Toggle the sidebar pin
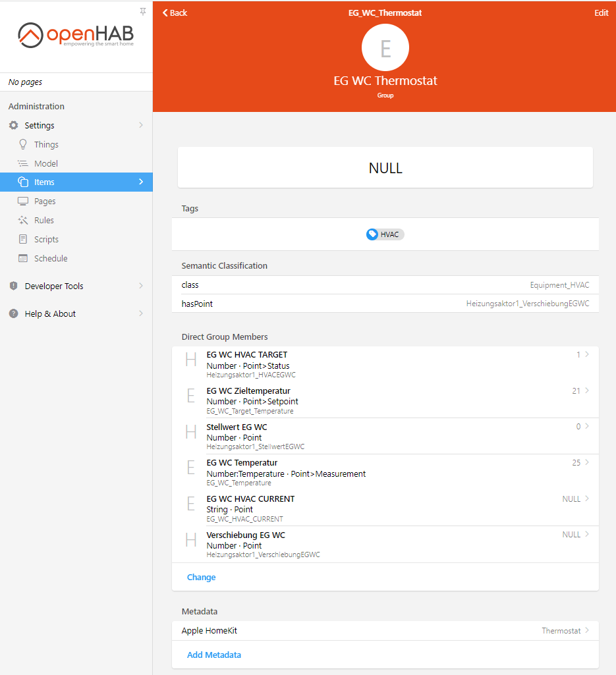Image resolution: width=616 pixels, height=675 pixels. tap(142, 11)
